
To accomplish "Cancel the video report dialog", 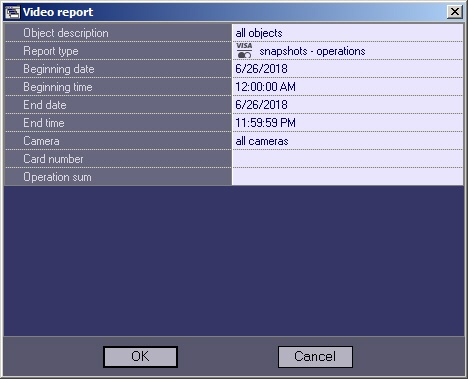I will tap(315, 357).
